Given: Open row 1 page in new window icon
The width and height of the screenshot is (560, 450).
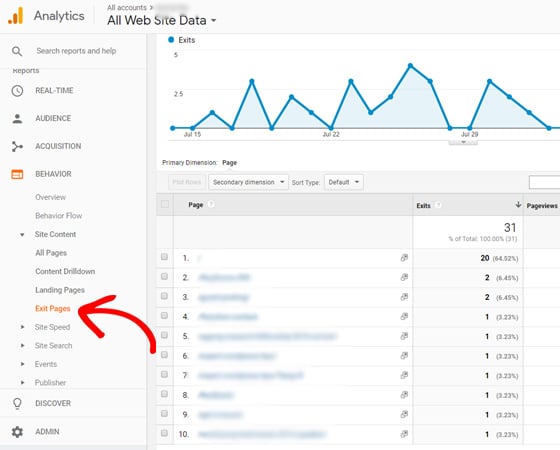Looking at the screenshot, I should pyautogui.click(x=404, y=258).
